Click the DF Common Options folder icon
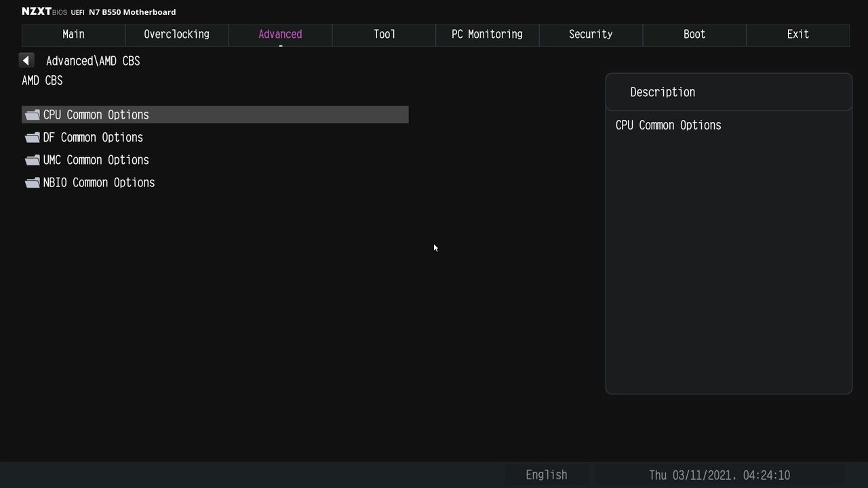This screenshot has width=868, height=488. point(33,138)
